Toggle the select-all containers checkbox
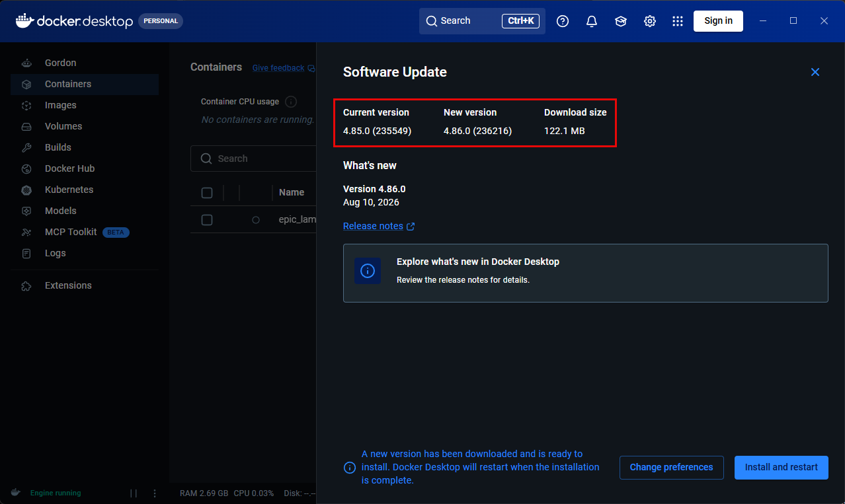 (207, 193)
